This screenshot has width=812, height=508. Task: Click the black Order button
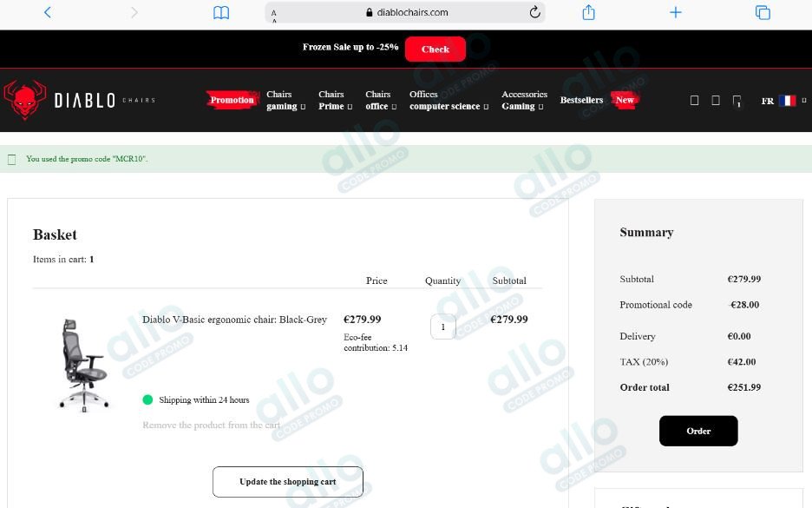[698, 431]
